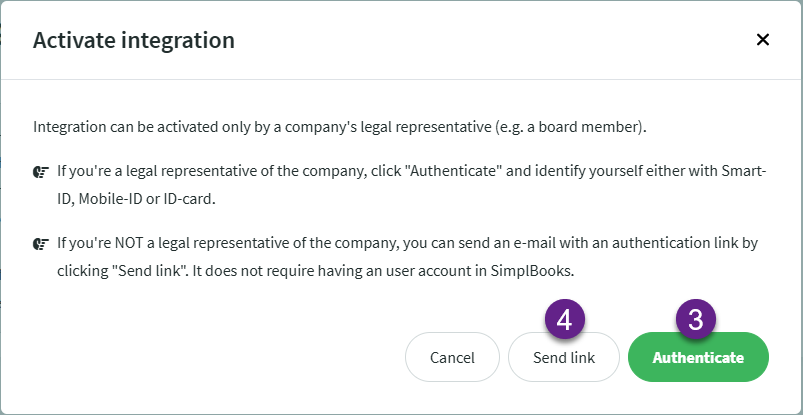Click the purple step 3 badge
Image resolution: width=803 pixels, height=415 pixels.
click(x=696, y=319)
